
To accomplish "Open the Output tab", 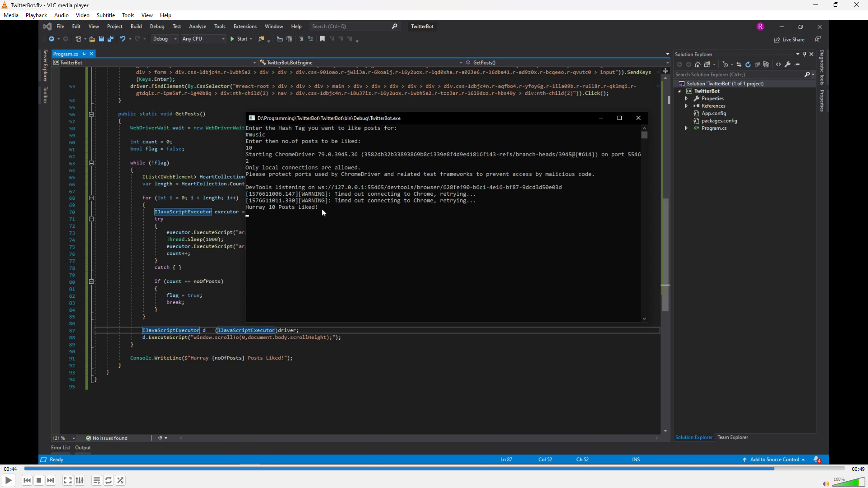I will (83, 448).
